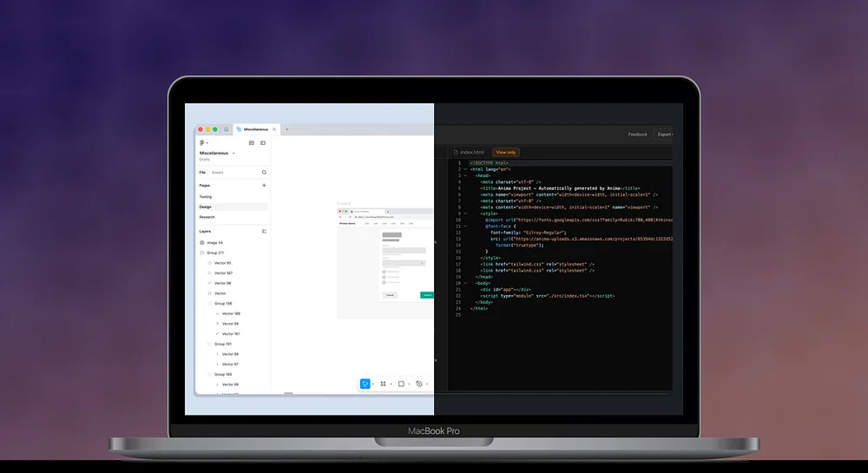868x473 pixels.
Task: Collapse the style tag fold arrow, line 9
Action: coord(465,214)
